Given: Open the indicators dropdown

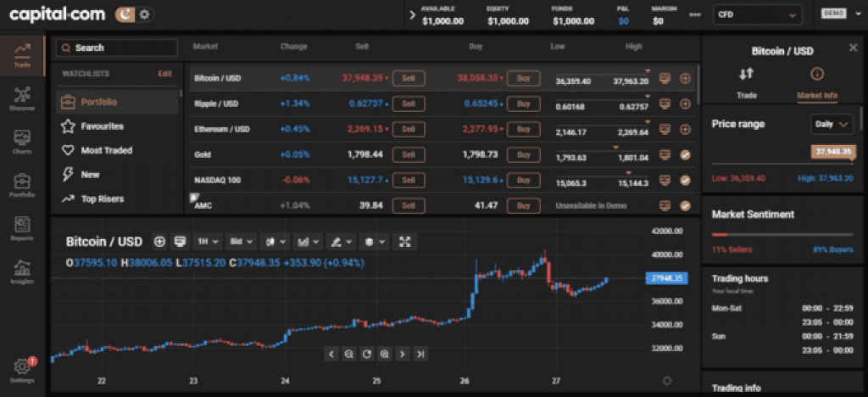Looking at the screenshot, I should pos(309,242).
